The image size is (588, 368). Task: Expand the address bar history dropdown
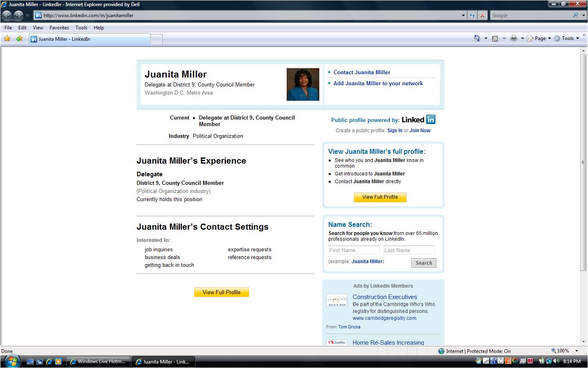pos(463,16)
